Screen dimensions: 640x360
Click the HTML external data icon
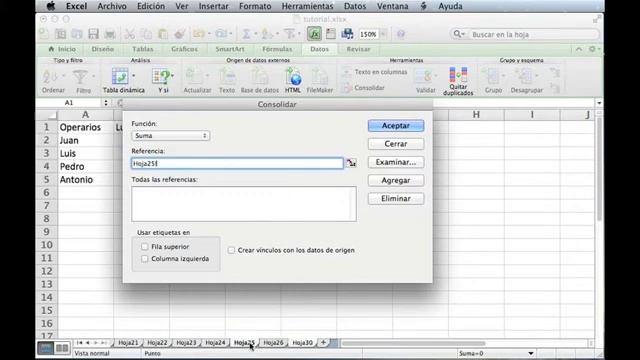(x=293, y=76)
